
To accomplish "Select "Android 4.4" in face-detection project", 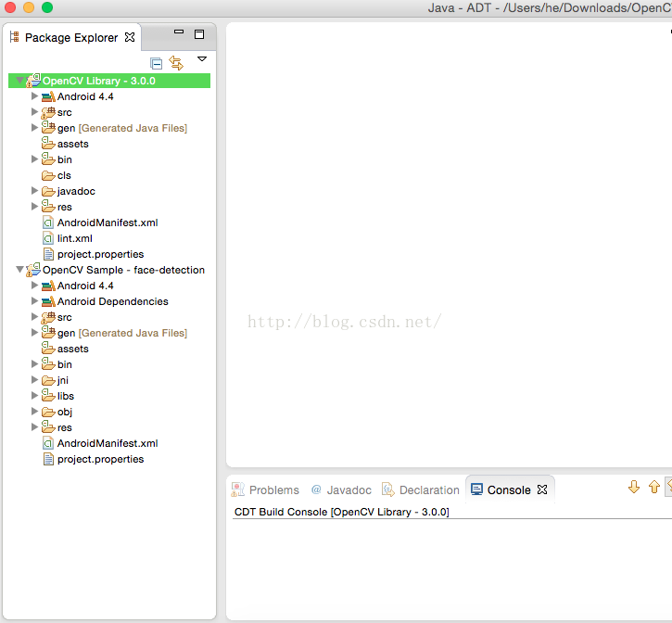I will pos(85,286).
